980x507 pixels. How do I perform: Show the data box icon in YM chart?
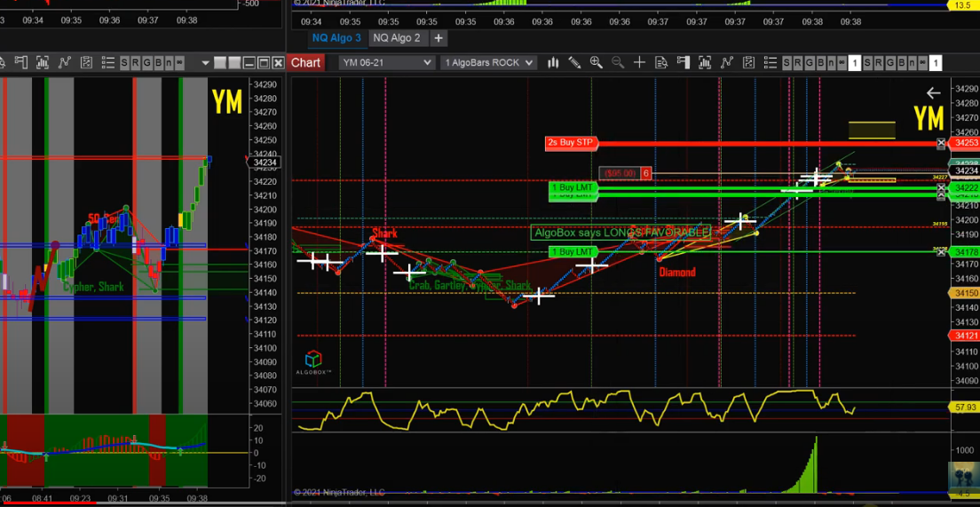[661, 62]
